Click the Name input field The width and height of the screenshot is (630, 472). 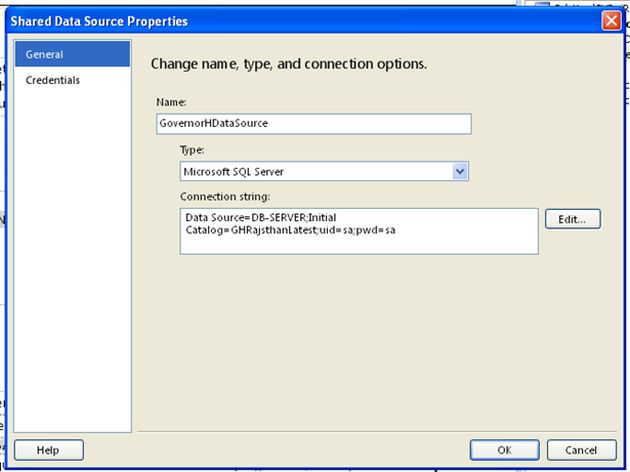[x=313, y=123]
